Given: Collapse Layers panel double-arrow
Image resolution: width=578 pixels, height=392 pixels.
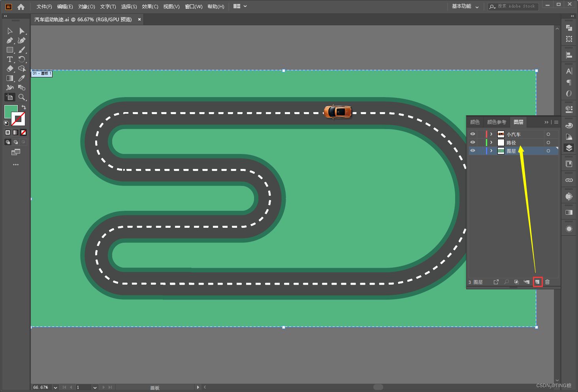Looking at the screenshot, I should tap(546, 122).
